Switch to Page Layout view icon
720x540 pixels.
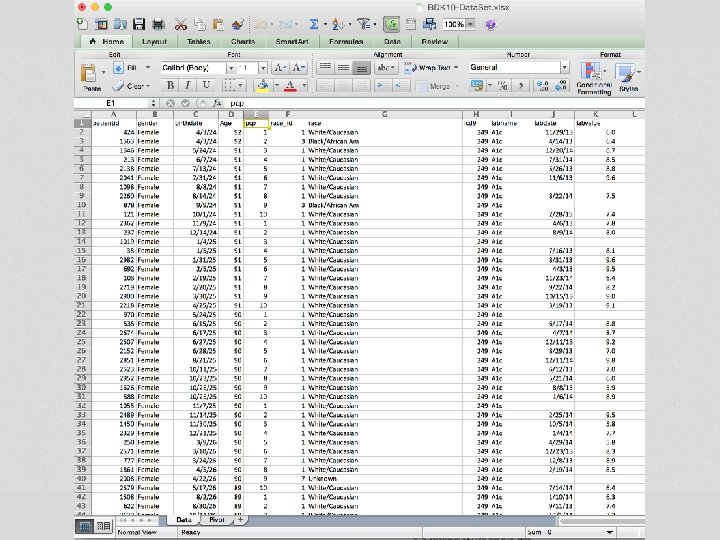pos(103,526)
